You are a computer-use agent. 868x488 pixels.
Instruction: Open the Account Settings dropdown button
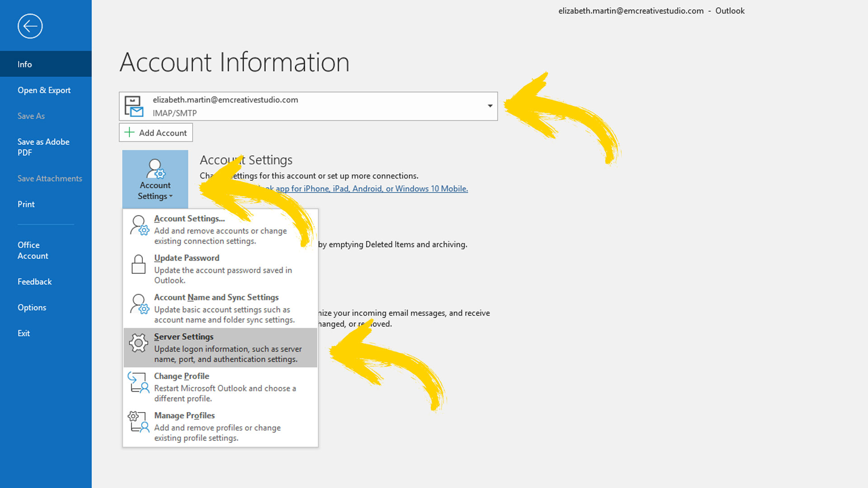click(x=155, y=179)
